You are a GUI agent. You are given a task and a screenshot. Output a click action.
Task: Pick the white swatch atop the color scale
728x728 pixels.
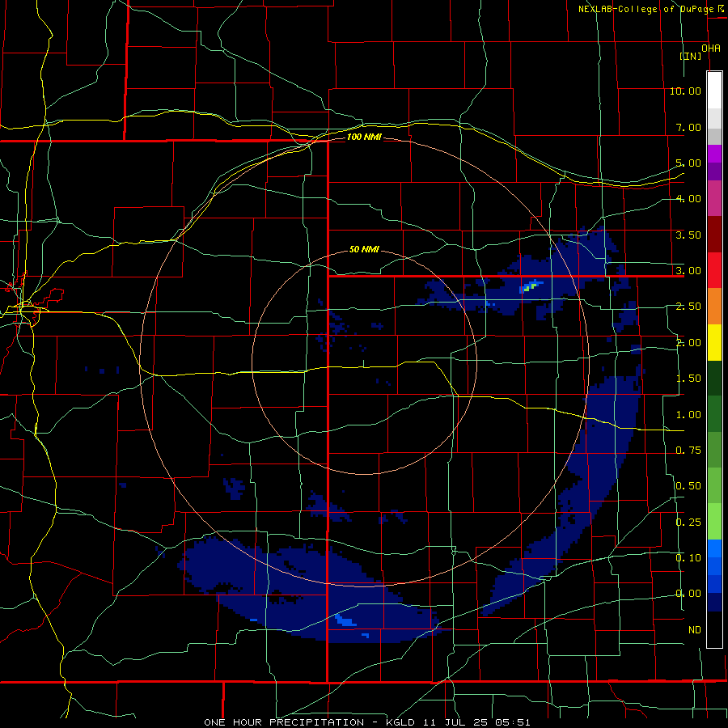(x=714, y=91)
